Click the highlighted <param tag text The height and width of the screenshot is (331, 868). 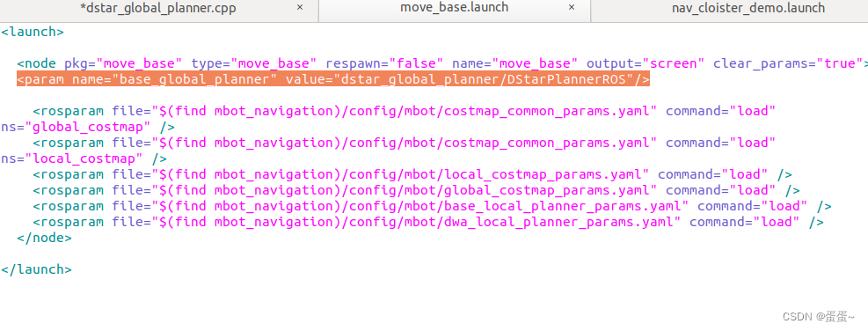pos(40,79)
